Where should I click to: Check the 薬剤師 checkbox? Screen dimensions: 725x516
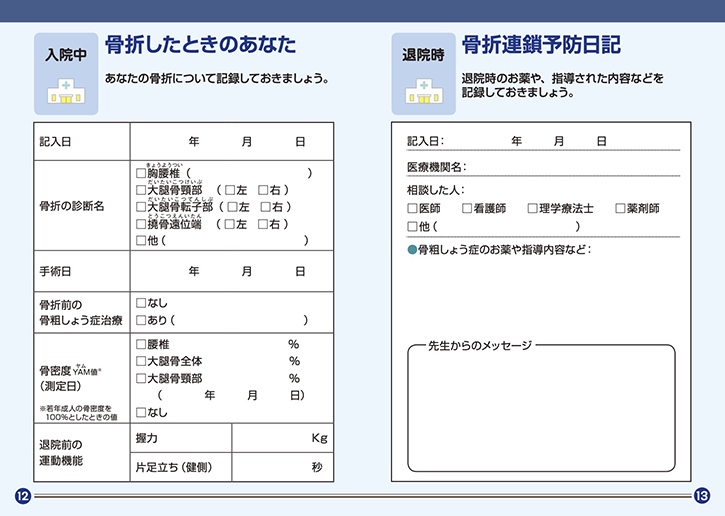coord(620,209)
